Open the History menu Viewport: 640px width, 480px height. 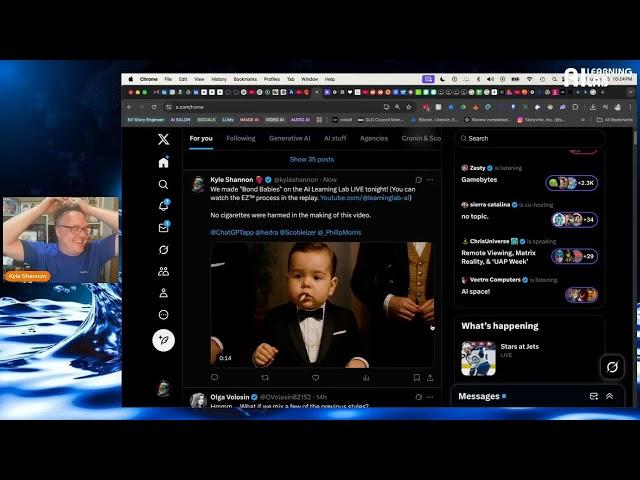pyautogui.click(x=219, y=79)
